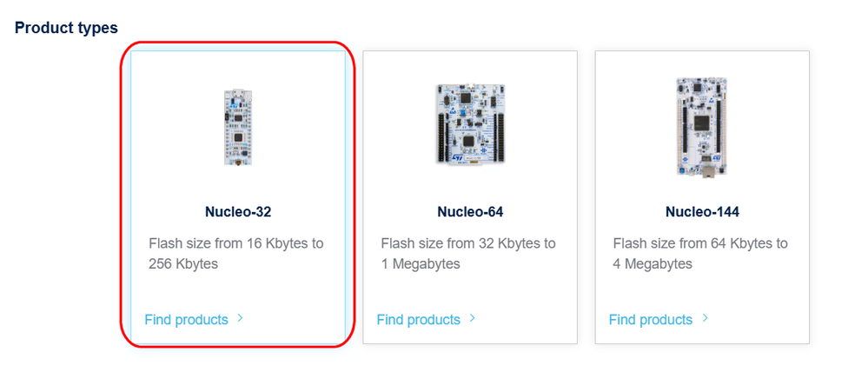
Task: Open Find products link under Nucleo-32
Action: (187, 320)
